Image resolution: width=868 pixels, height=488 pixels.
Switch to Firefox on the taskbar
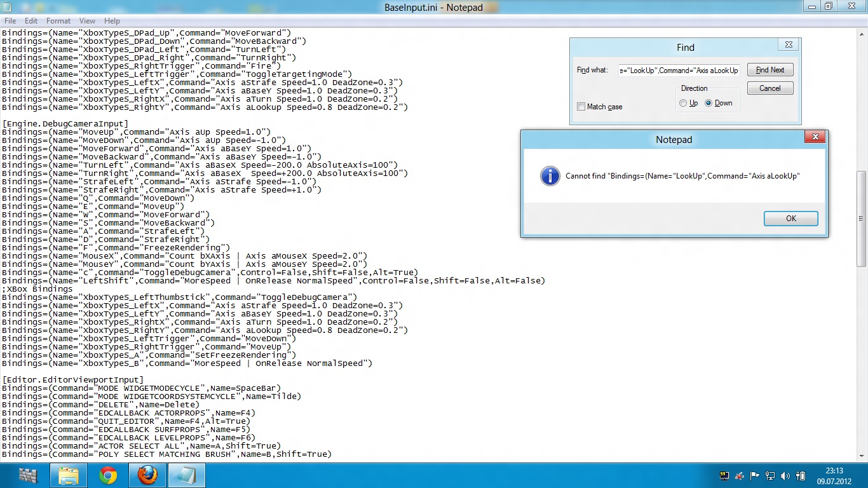tap(147, 475)
